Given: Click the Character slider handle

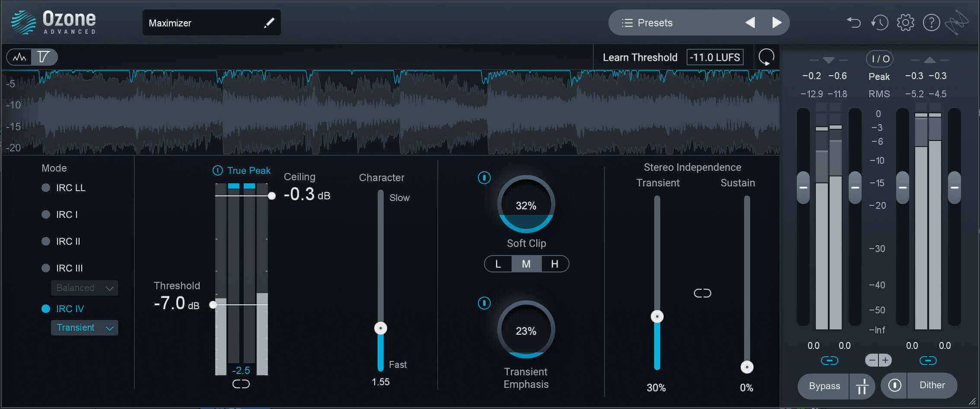Looking at the screenshot, I should (381, 328).
